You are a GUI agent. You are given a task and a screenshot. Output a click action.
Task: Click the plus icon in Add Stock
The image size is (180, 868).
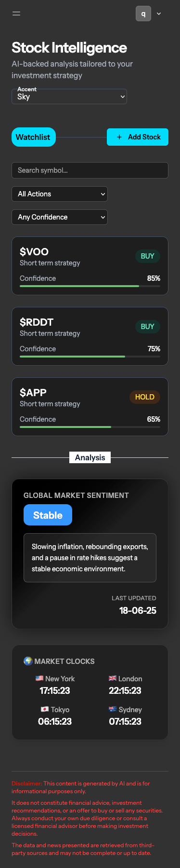pyautogui.click(x=119, y=137)
